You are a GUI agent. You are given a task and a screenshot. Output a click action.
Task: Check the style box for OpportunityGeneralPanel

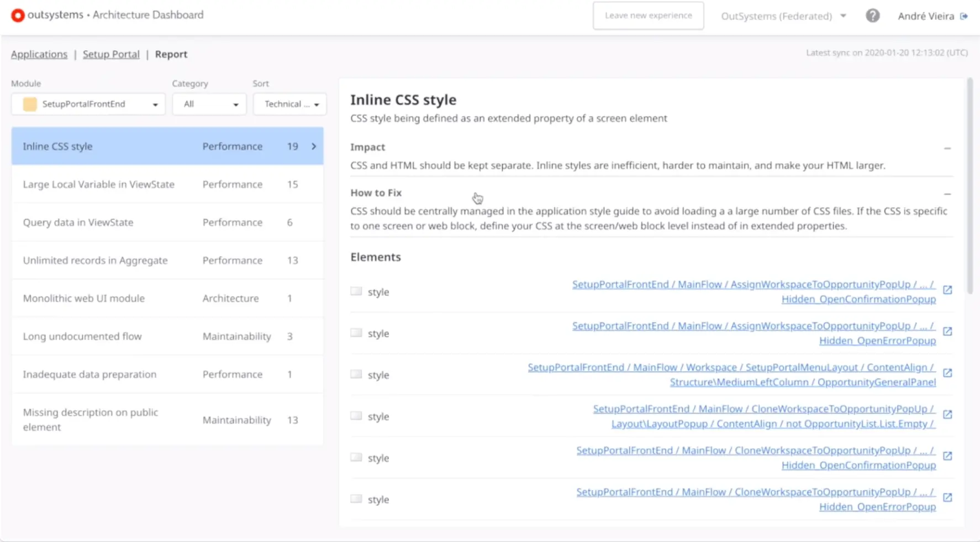pos(356,374)
